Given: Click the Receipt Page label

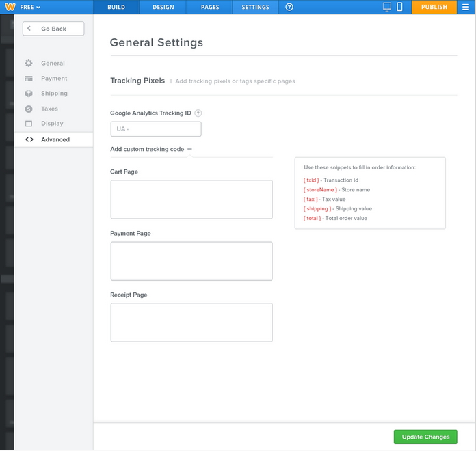Looking at the screenshot, I should (129, 295).
